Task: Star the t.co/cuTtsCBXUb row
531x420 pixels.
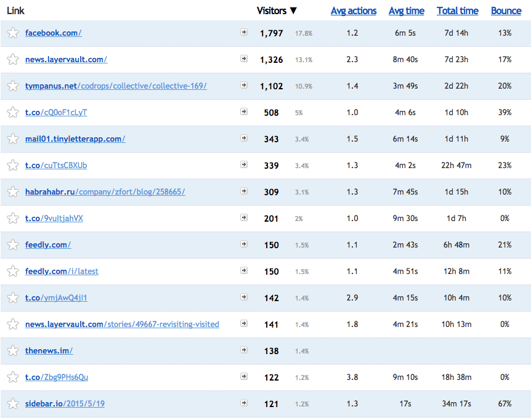Action: click(x=13, y=165)
